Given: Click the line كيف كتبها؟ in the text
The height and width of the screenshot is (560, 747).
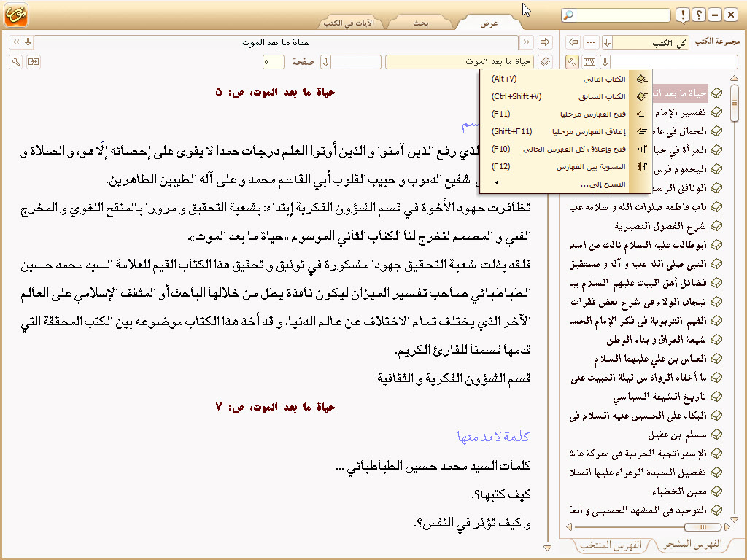Looking at the screenshot, I should 502,494.
